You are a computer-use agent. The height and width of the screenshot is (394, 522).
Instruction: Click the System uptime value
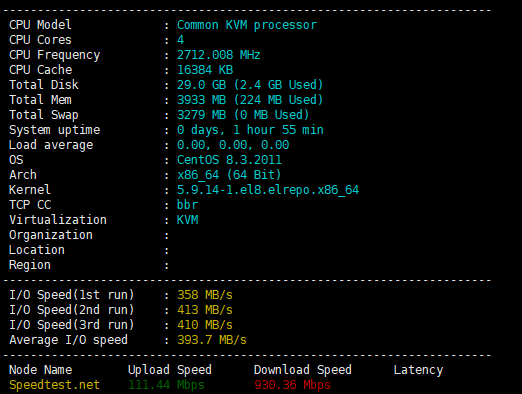[250, 130]
